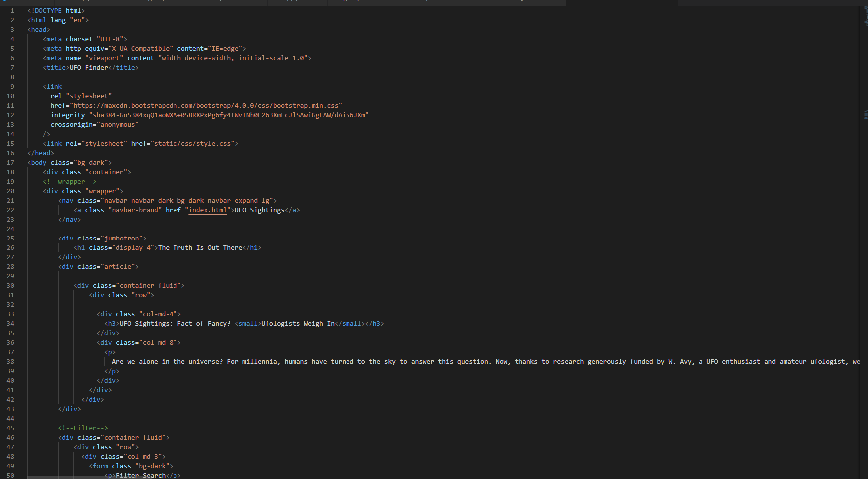This screenshot has width=868, height=479.
Task: Follow the index.html link on line 22
Action: (x=207, y=210)
